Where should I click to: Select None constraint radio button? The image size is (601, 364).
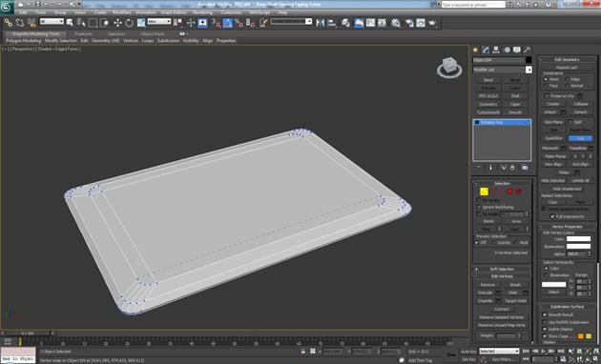pos(546,79)
